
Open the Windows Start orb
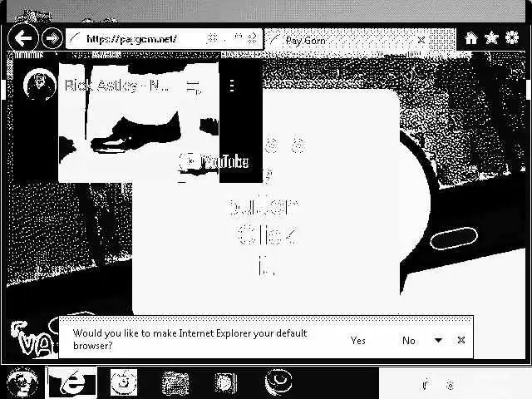22,382
